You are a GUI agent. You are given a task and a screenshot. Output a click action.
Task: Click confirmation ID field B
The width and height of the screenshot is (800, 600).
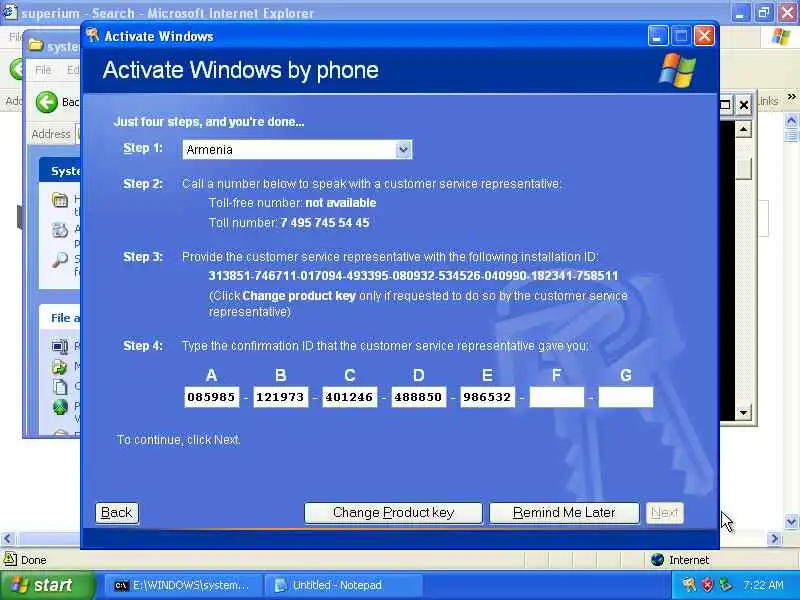point(281,397)
